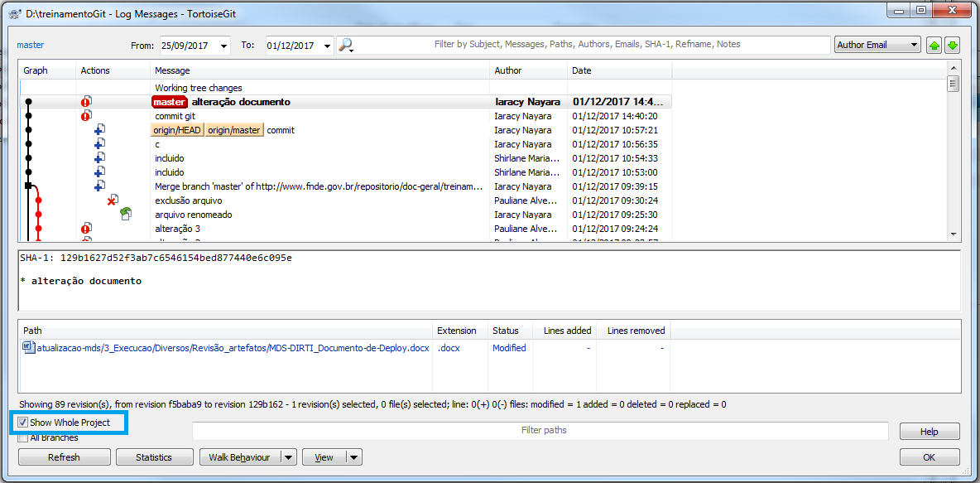The image size is (980, 483).
Task: Uncheck Show Whole Project checkbox
Action: (x=23, y=423)
